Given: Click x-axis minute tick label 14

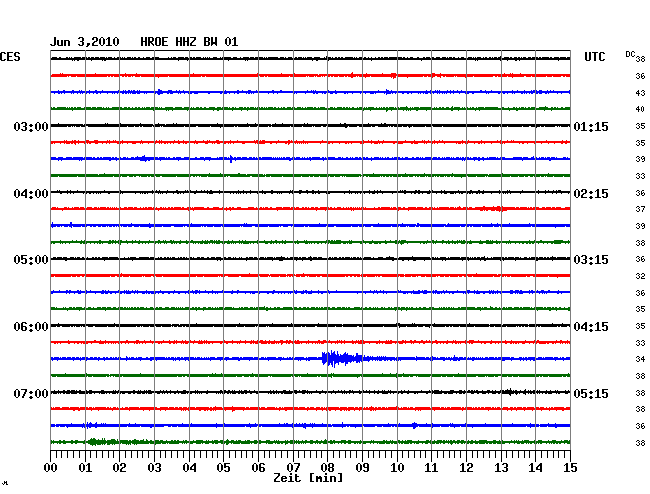Looking at the screenshot, I should click(x=535, y=467).
